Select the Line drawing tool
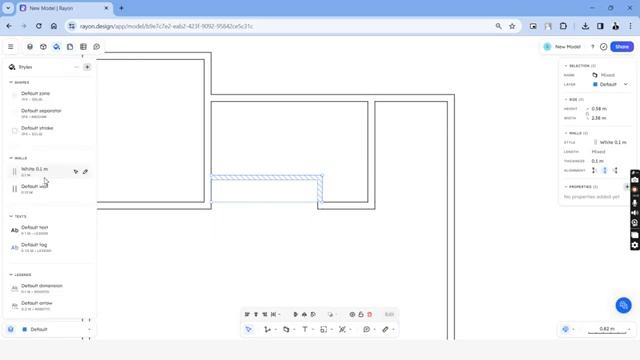640x360 pixels. [x=267, y=329]
